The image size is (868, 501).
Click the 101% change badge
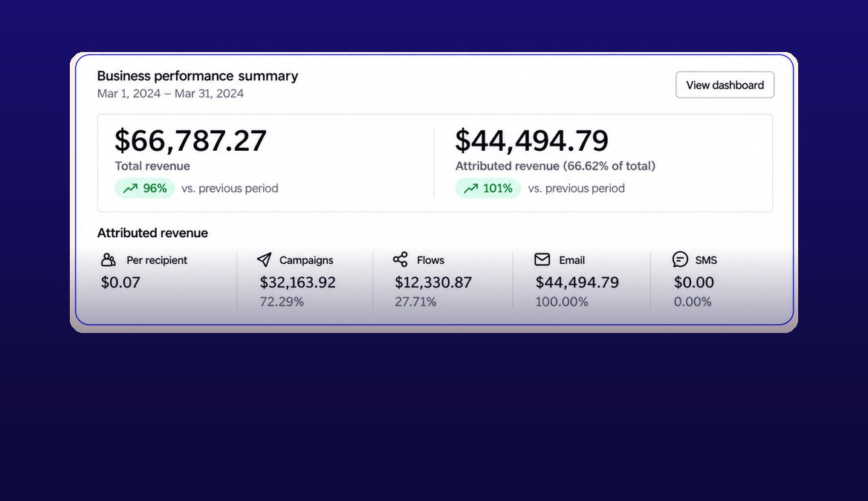click(x=488, y=188)
